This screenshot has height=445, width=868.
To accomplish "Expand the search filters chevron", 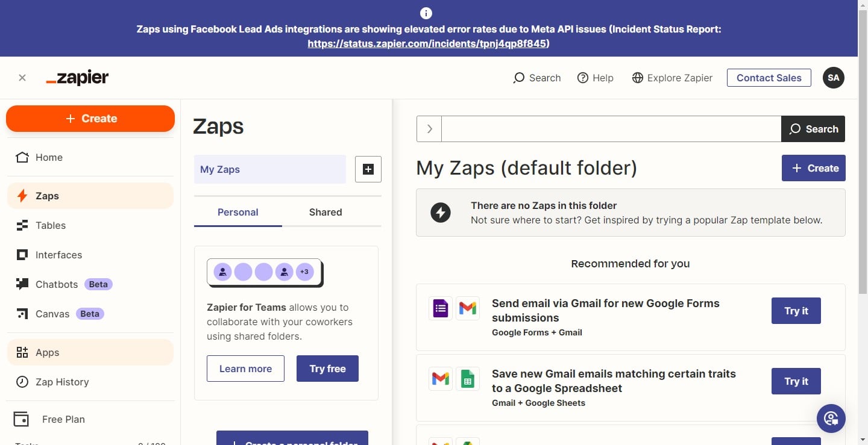I will point(429,129).
